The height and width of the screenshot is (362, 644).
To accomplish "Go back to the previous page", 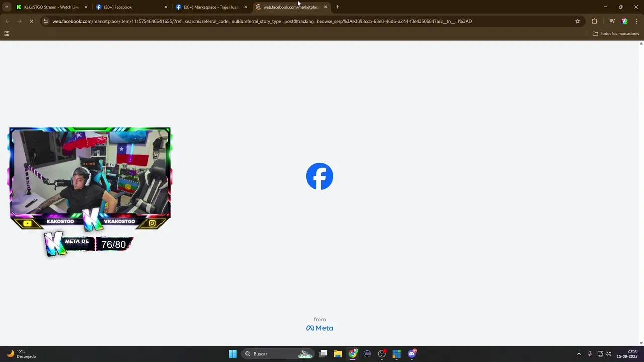I will tap(7, 21).
